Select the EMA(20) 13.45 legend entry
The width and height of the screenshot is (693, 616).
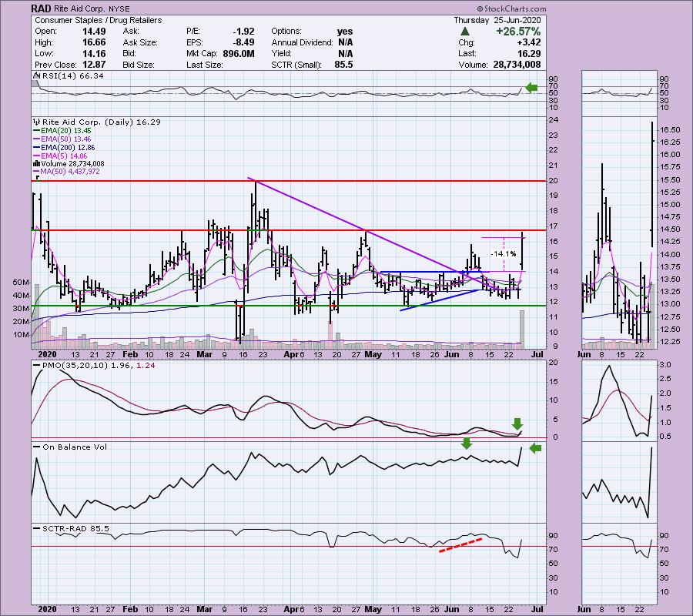pos(62,131)
